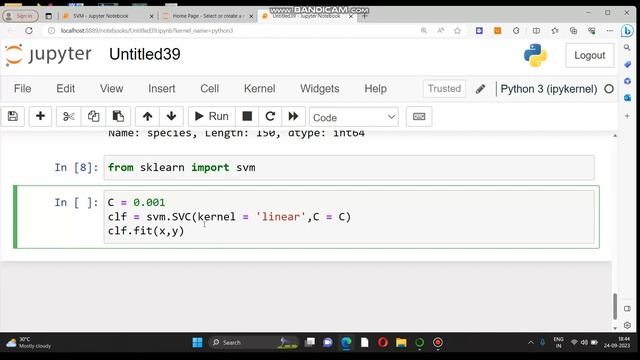Open the File menu
The height and width of the screenshot is (360, 640).
click(22, 89)
